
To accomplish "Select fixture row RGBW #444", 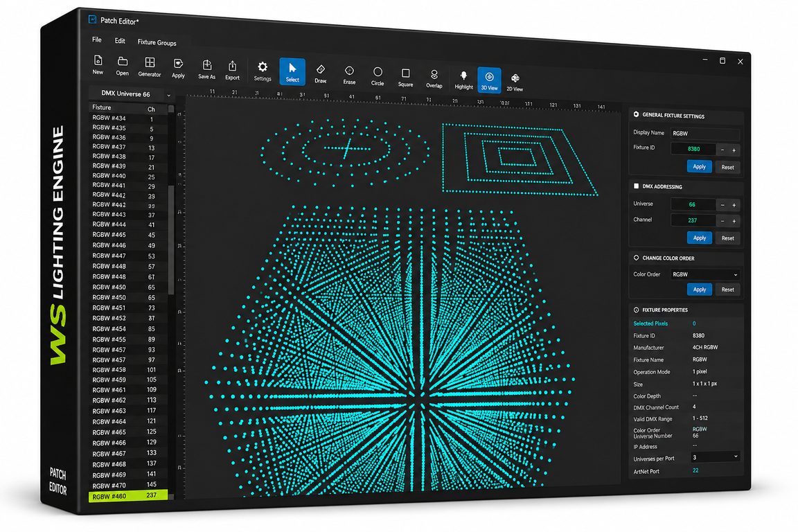I will [x=128, y=224].
